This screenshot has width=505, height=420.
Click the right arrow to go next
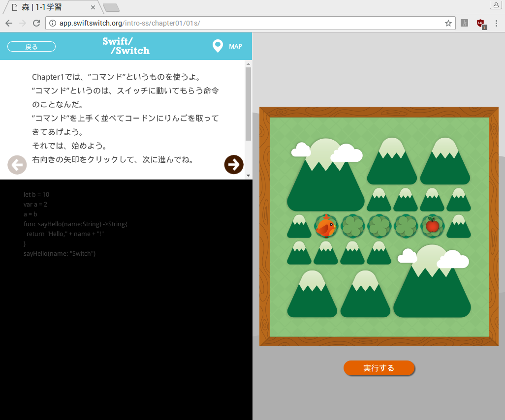(x=234, y=165)
